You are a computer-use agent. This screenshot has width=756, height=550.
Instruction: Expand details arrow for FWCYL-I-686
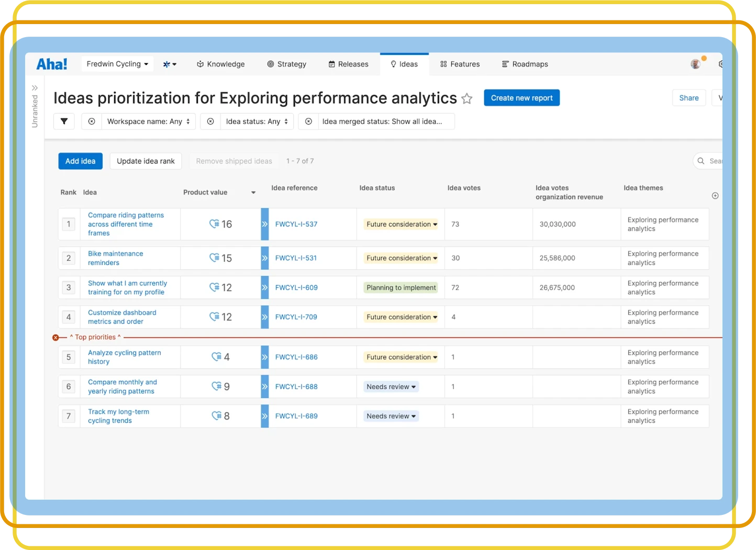[265, 357]
